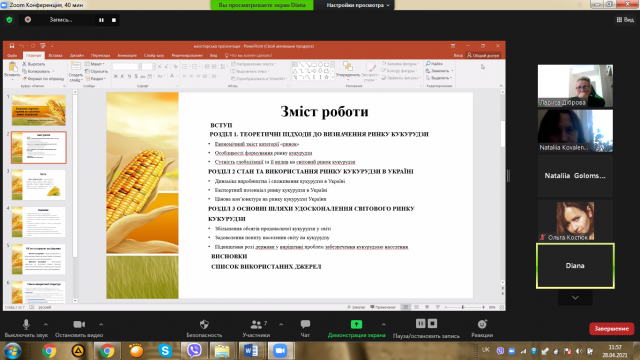The image size is (640, 360).
Task: Switch to Вставка ribbon tab
Action: [55, 56]
